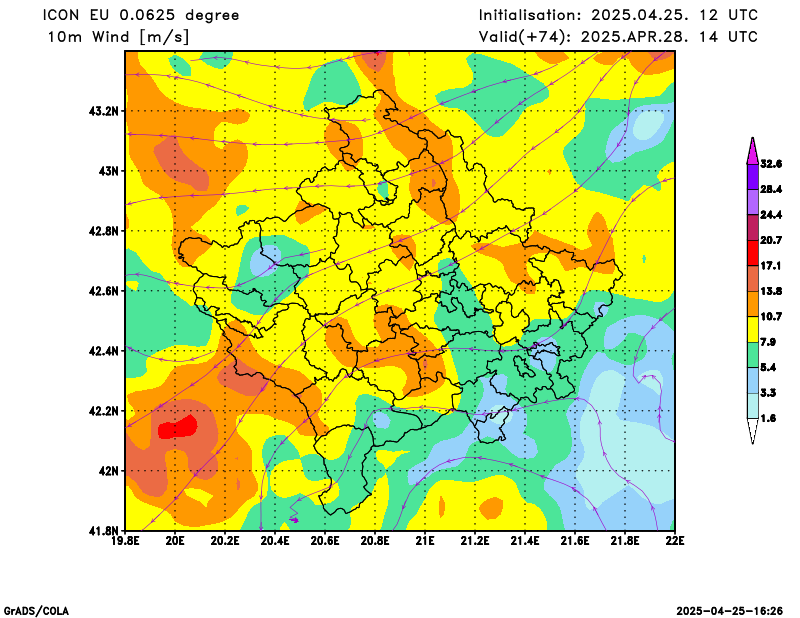
Task: Click the 'Initialisation: 2025.04.25. 12 UTC' line
Action: [618, 15]
